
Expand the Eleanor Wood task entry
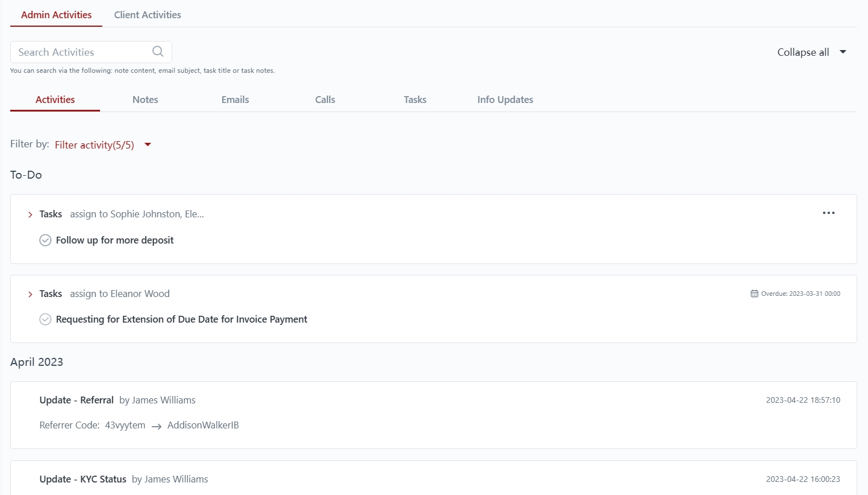[30, 294]
